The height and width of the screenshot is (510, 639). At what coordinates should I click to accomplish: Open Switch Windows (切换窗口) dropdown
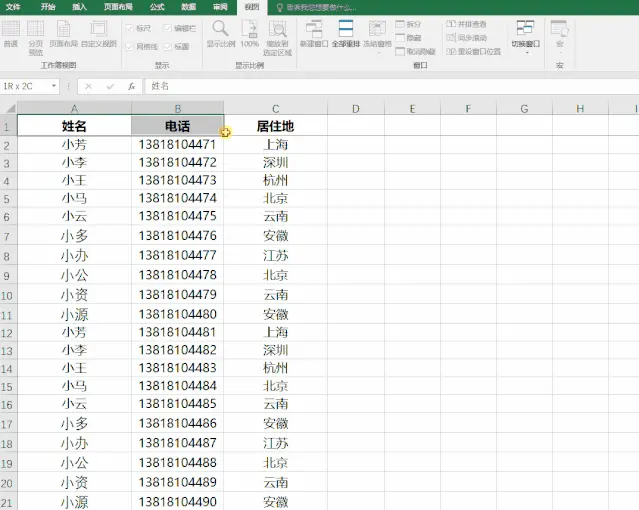coord(526,37)
